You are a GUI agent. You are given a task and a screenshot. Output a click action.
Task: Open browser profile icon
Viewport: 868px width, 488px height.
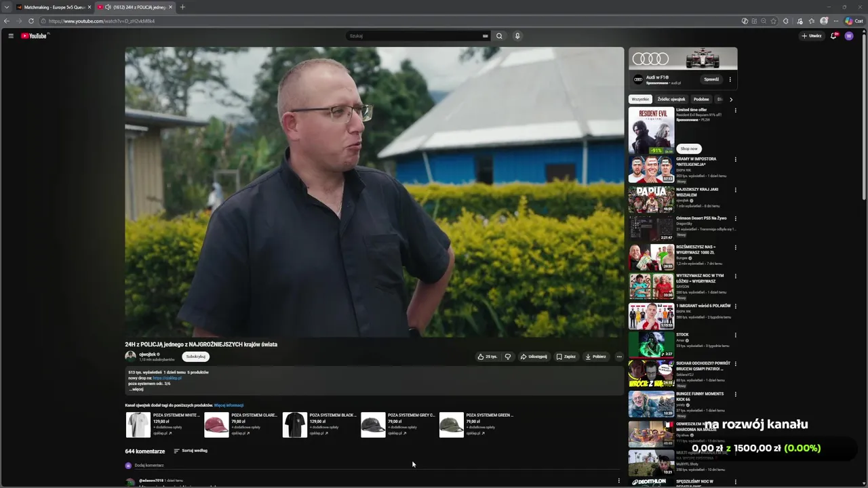(824, 21)
